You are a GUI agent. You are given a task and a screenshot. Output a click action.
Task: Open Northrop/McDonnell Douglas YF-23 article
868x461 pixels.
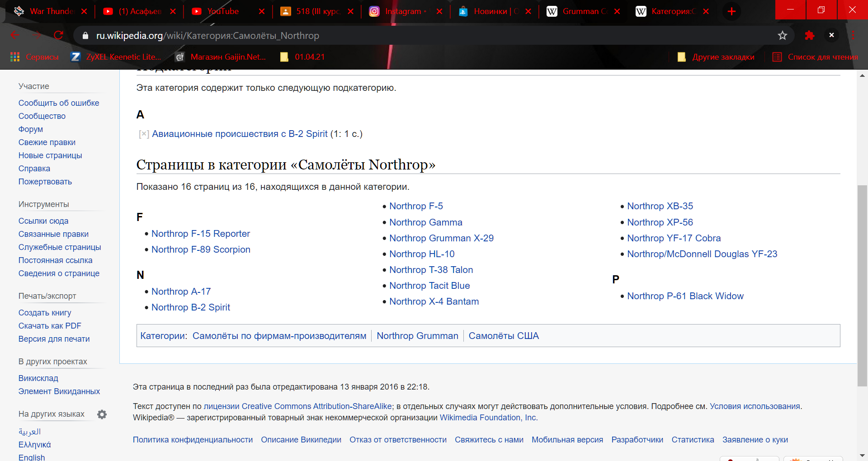[x=702, y=254]
